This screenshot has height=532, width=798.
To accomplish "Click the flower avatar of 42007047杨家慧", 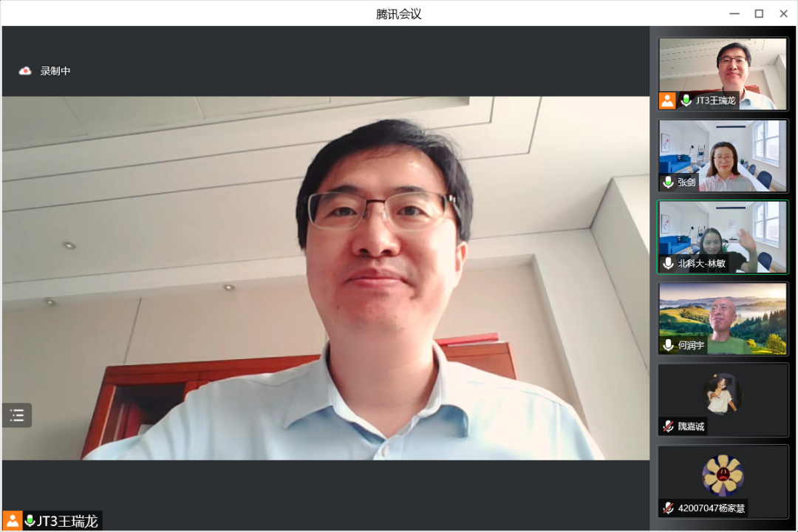I will tap(722, 474).
